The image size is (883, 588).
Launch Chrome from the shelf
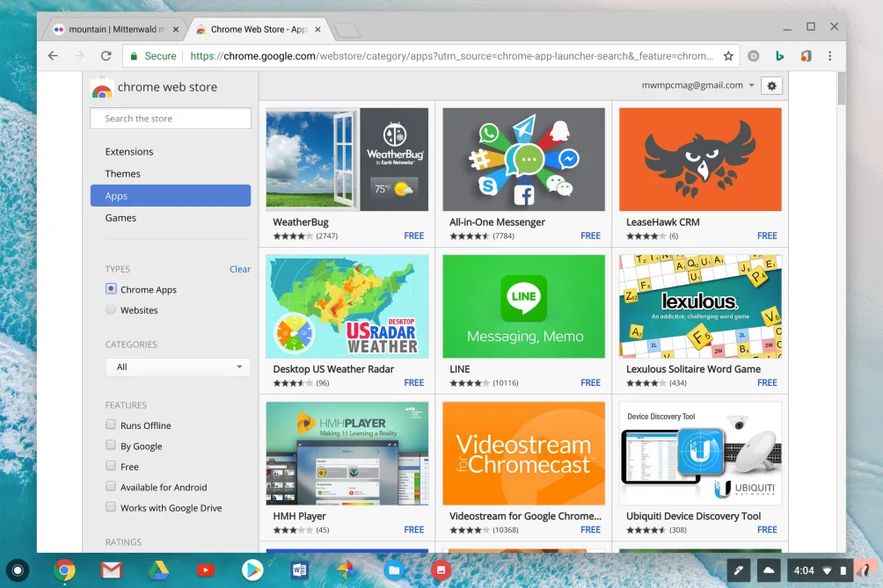pos(65,570)
